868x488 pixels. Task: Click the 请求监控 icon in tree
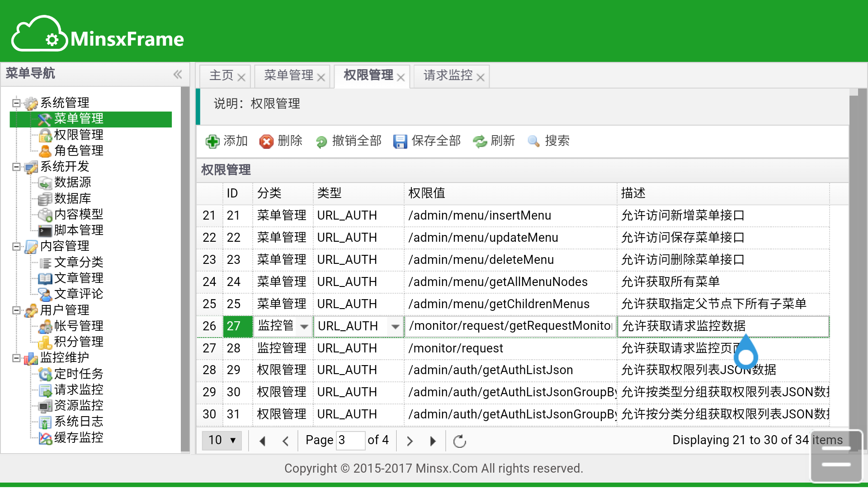tap(45, 390)
